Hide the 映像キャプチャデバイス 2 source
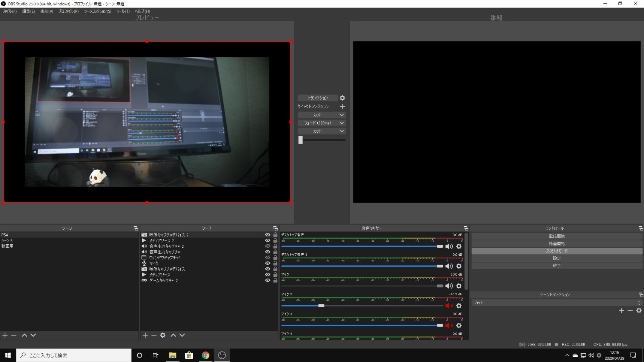The height and width of the screenshot is (362, 644). (267, 235)
